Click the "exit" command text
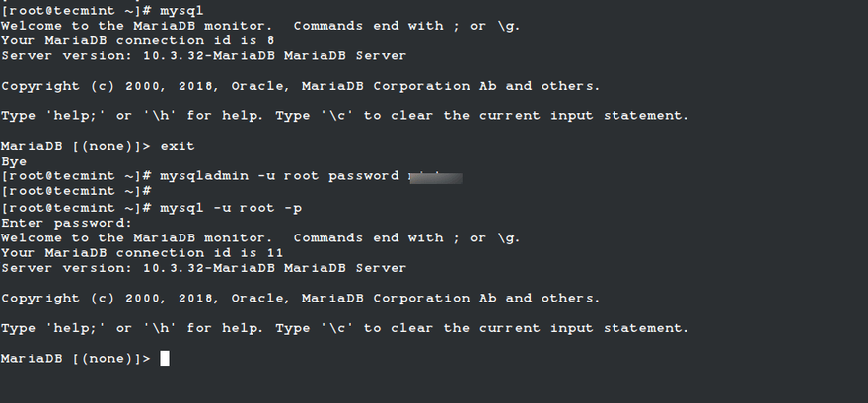This screenshot has height=403, width=868. (x=178, y=146)
